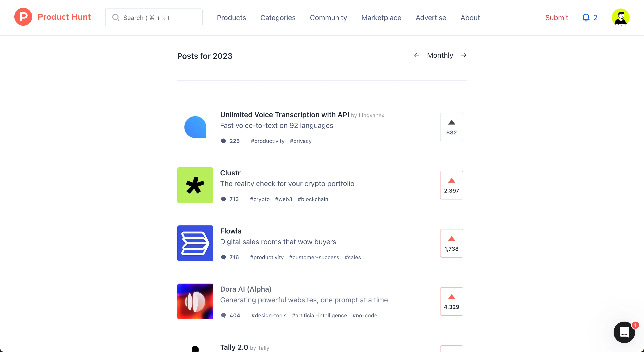Image resolution: width=644 pixels, height=352 pixels.
Task: Go to previous period with left arrow
Action: 417,55
